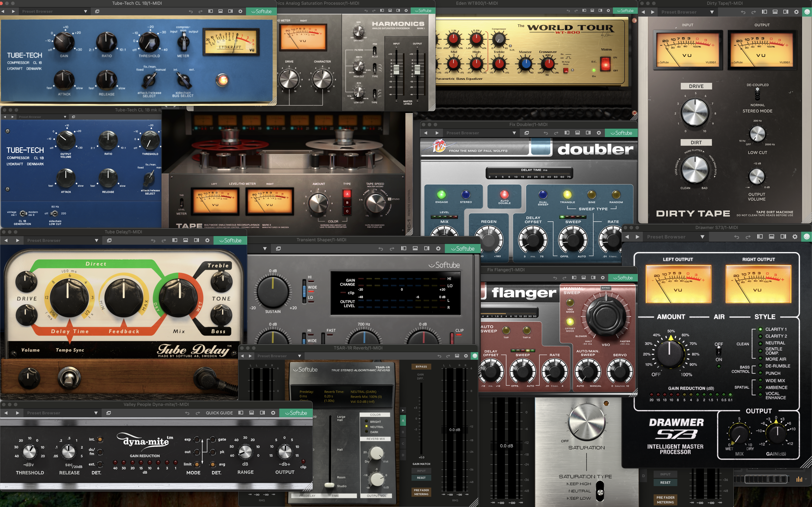The image size is (812, 507).
Task: Open settings gear in Drawmer S73 window
Action: [x=795, y=237]
